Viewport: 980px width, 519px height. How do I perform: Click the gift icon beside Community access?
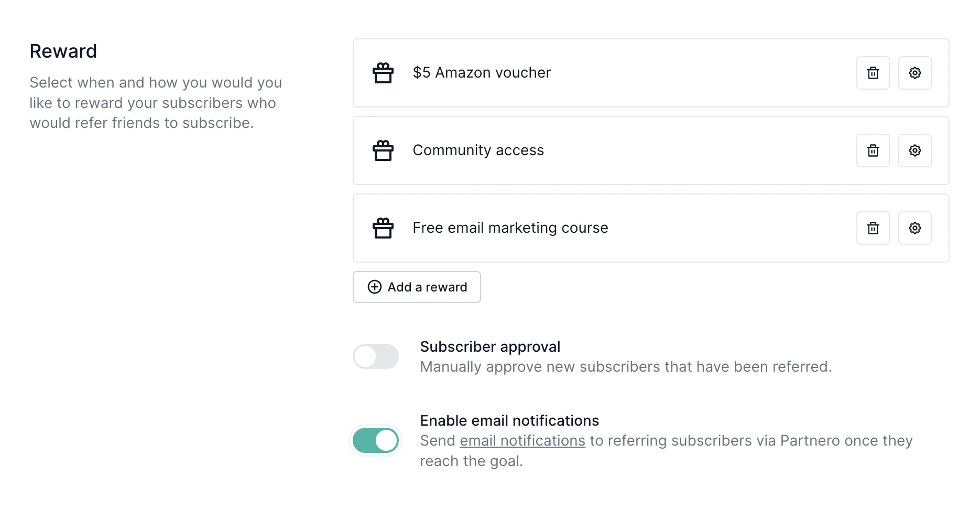coord(383,150)
